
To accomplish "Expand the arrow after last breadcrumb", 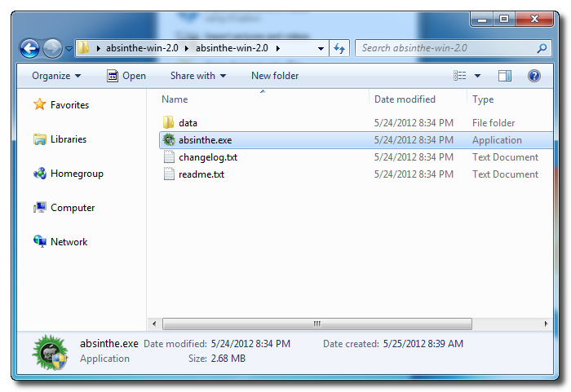I will [278, 48].
